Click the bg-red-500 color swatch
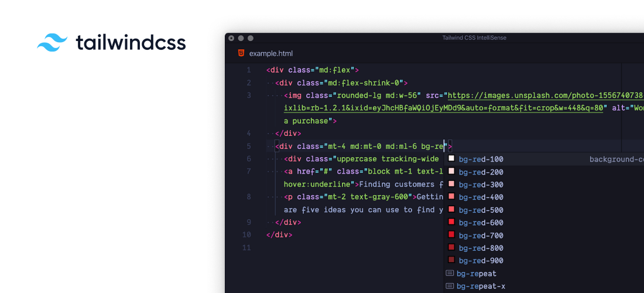644x293 pixels. coord(451,209)
